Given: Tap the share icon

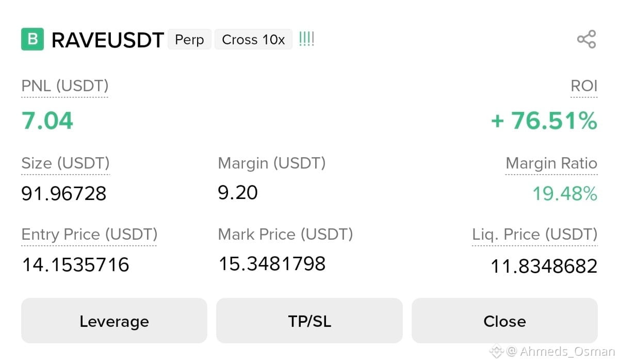Looking at the screenshot, I should pos(587,39).
